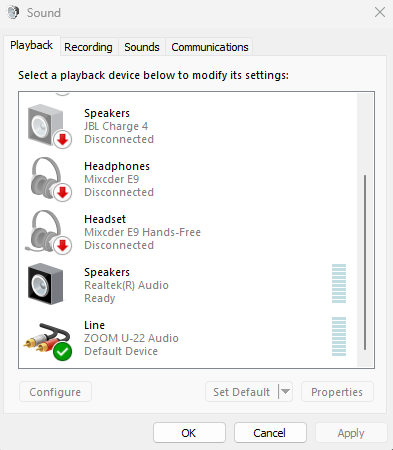Click the Sound window title icon
Viewport: 393px width, 450px height.
click(13, 13)
